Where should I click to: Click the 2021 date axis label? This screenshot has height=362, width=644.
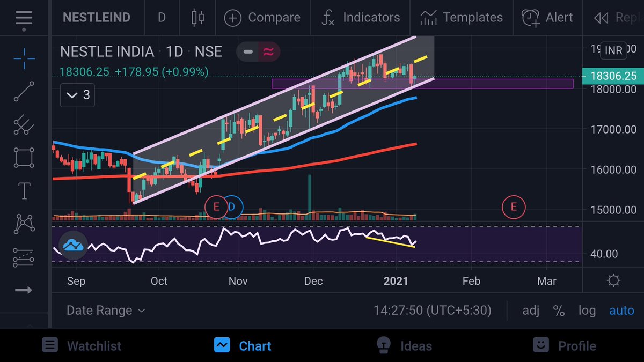396,281
